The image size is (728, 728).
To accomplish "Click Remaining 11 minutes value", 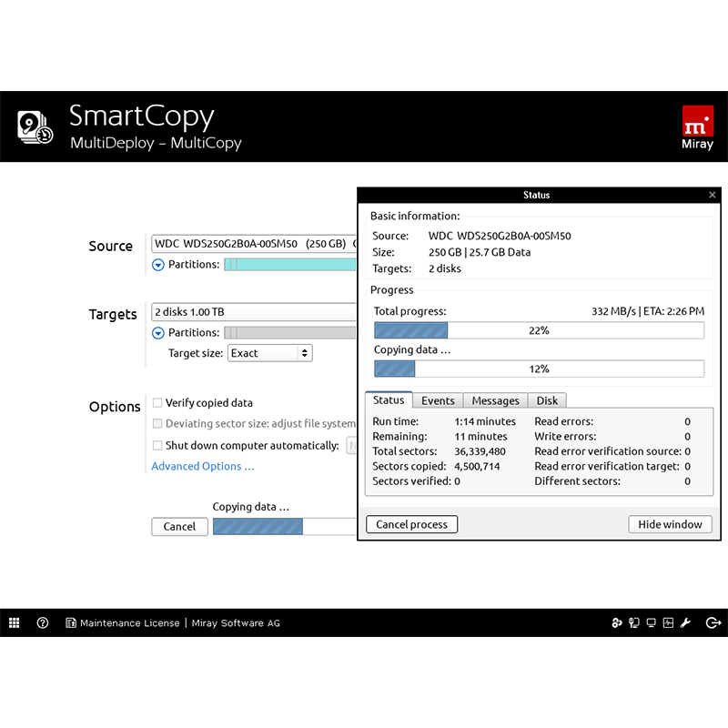I will click(480, 437).
